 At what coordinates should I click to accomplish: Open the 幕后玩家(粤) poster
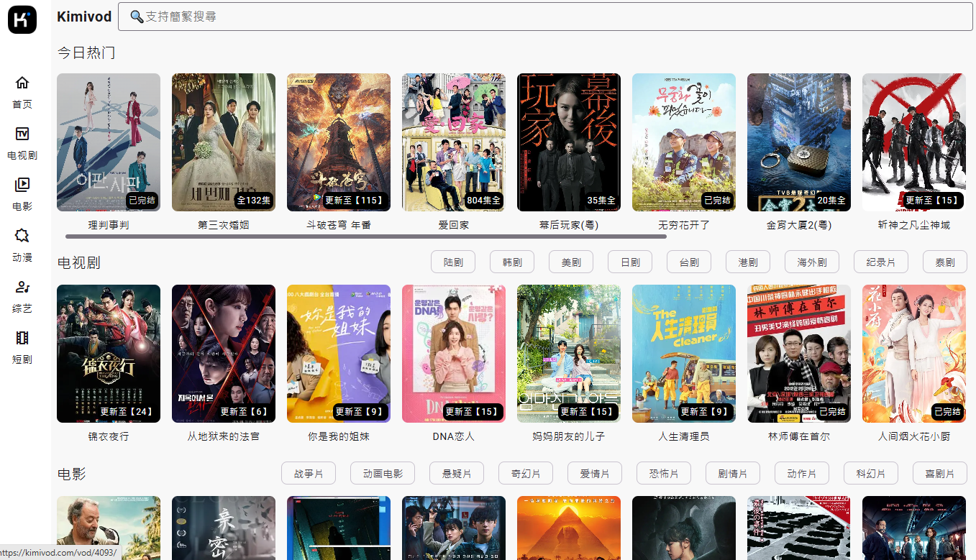point(569,142)
